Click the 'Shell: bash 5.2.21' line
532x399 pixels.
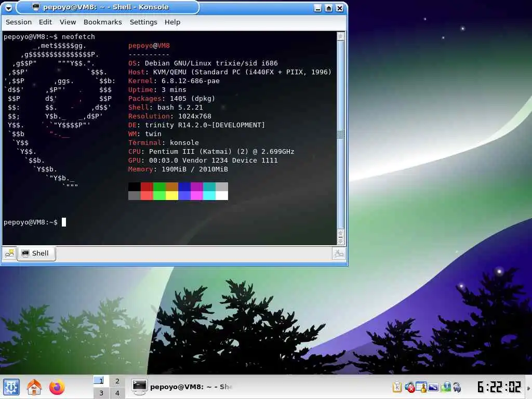pyautogui.click(x=166, y=107)
